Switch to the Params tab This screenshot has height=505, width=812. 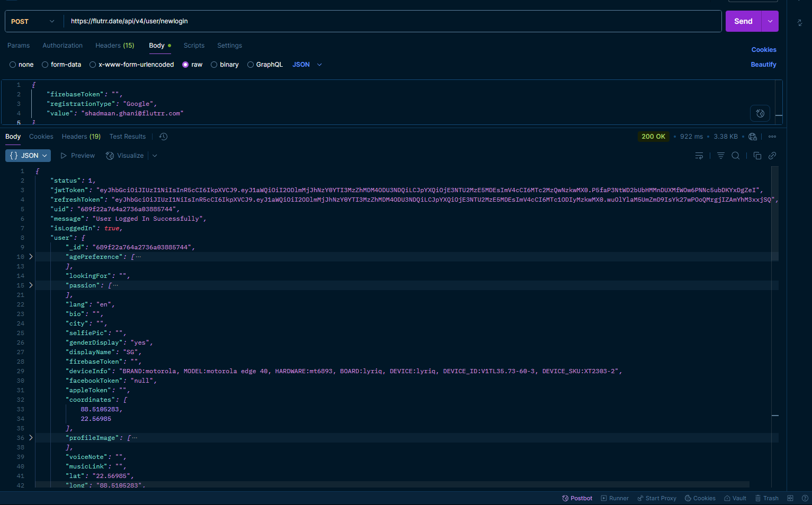pos(19,46)
